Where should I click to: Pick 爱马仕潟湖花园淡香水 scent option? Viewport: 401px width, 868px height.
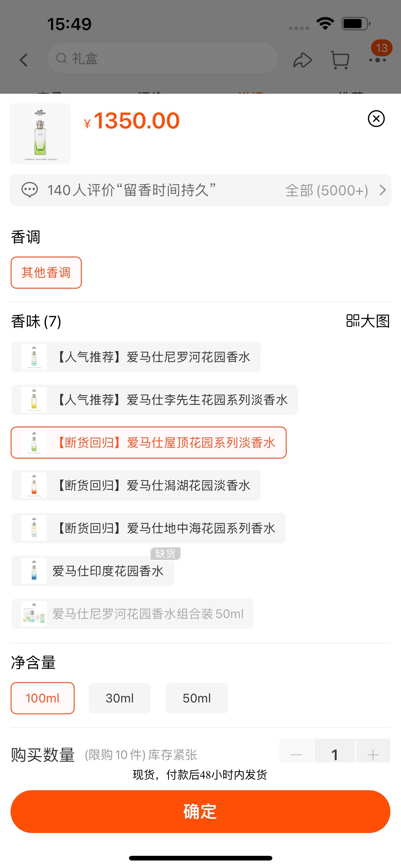pyautogui.click(x=136, y=485)
